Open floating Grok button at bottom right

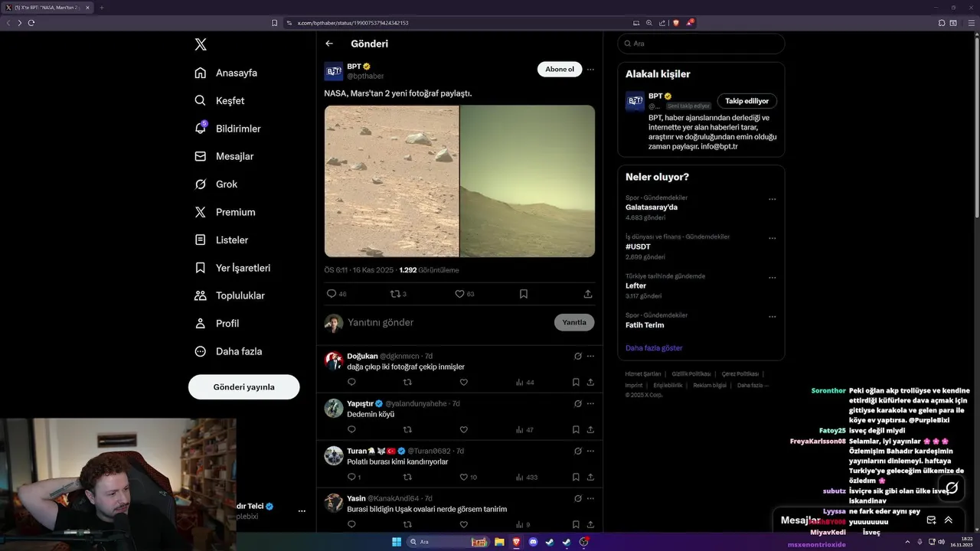click(952, 487)
